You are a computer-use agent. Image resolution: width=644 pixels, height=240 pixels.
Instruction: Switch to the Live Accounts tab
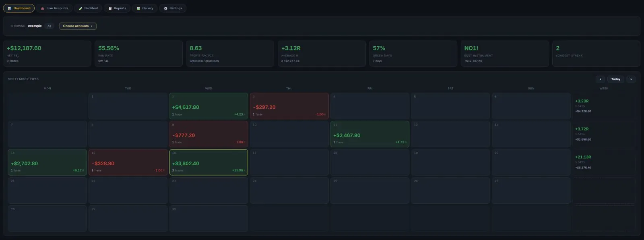(x=54, y=8)
